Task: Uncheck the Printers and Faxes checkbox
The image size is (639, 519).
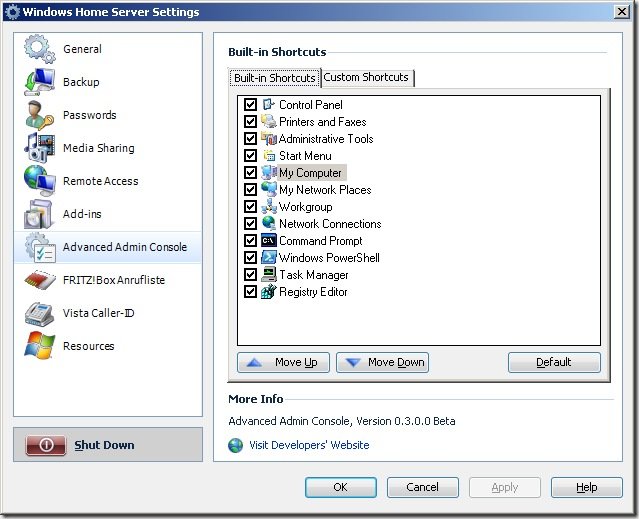Action: tap(250, 121)
